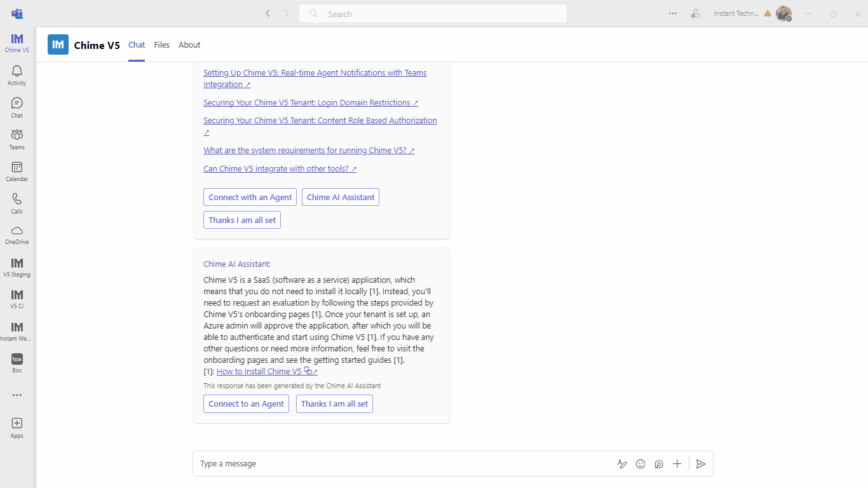868x488 pixels.
Task: Go to Chat in left rail
Action: click(x=17, y=107)
